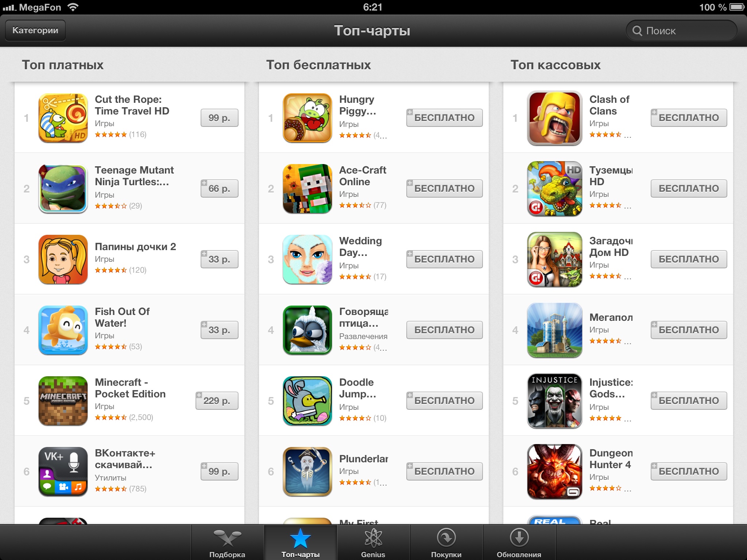The height and width of the screenshot is (560, 747).
Task: Open the Папины дочки 2 title
Action: (x=135, y=247)
